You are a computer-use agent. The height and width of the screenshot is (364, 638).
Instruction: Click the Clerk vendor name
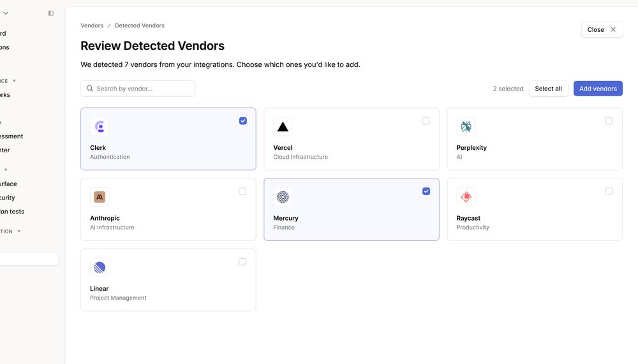(98, 148)
